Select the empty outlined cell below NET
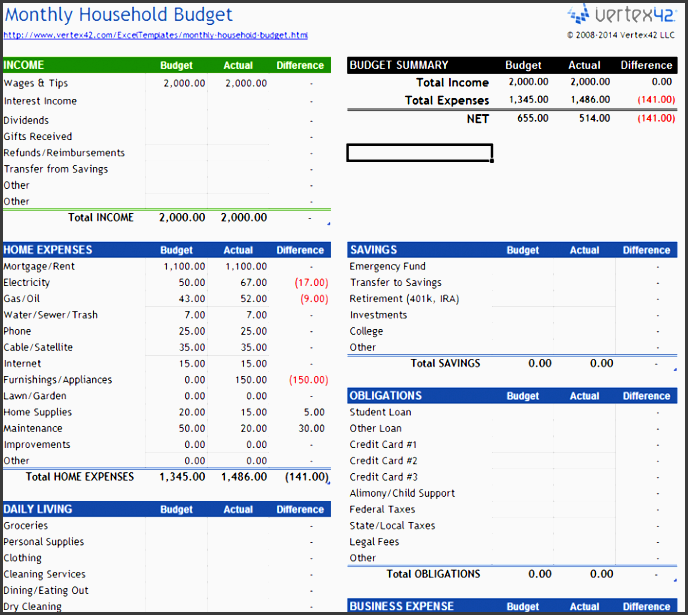The image size is (688, 615). click(419, 153)
